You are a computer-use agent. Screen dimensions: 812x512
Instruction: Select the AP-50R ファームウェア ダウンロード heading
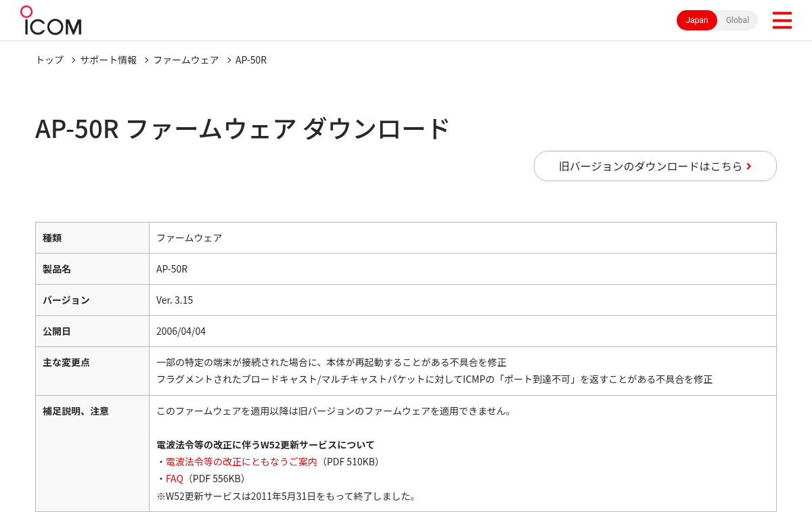tap(242, 129)
